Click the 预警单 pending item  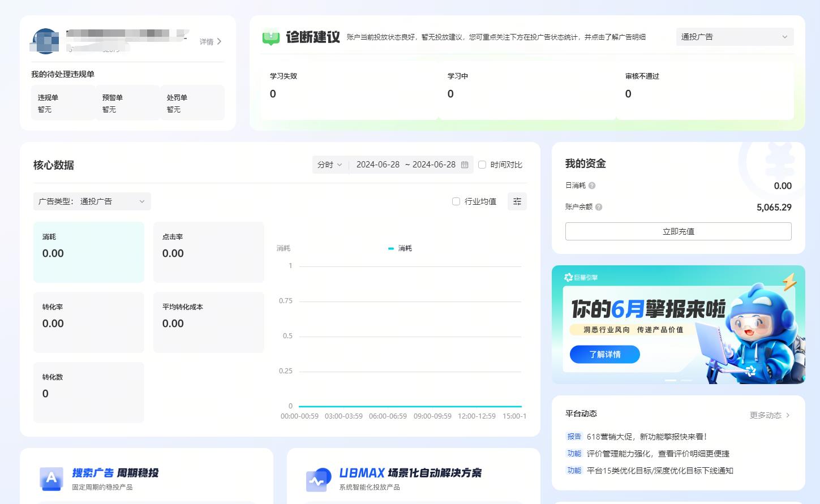click(x=128, y=103)
